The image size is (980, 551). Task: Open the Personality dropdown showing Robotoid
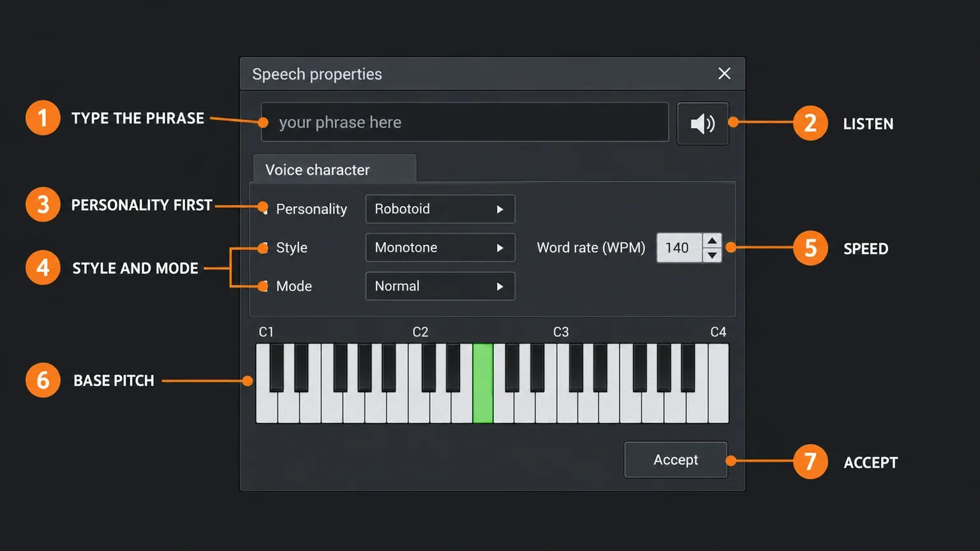[x=440, y=209]
